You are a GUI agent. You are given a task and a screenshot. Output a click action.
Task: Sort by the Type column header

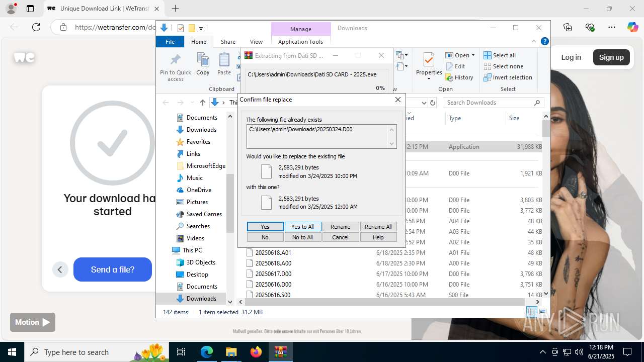(475, 118)
